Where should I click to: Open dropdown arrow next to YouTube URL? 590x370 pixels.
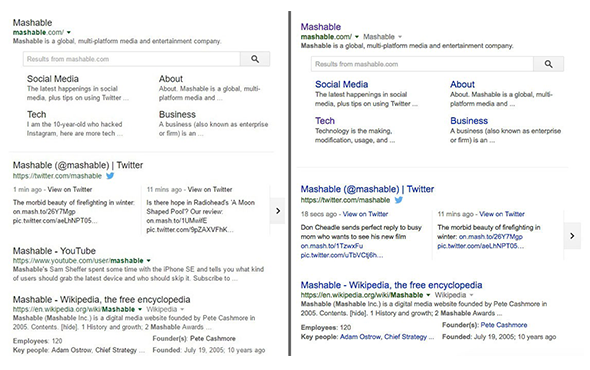pos(149,260)
